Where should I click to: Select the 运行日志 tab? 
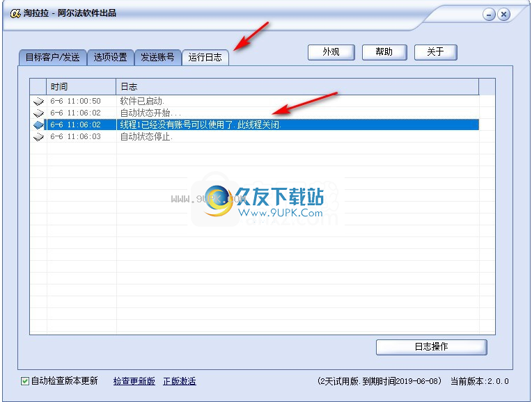coord(205,57)
